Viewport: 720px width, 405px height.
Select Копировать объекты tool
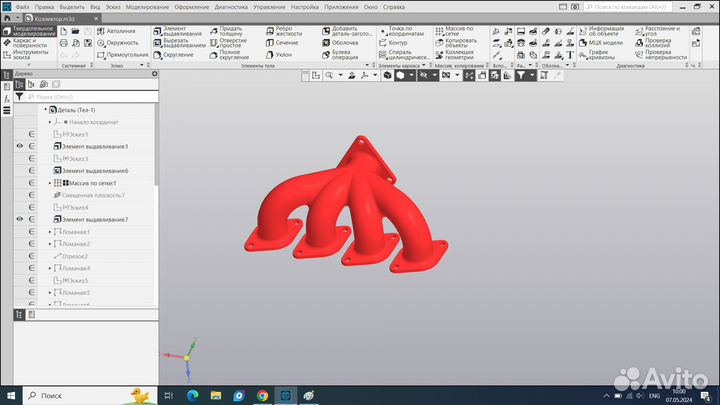coord(456,43)
